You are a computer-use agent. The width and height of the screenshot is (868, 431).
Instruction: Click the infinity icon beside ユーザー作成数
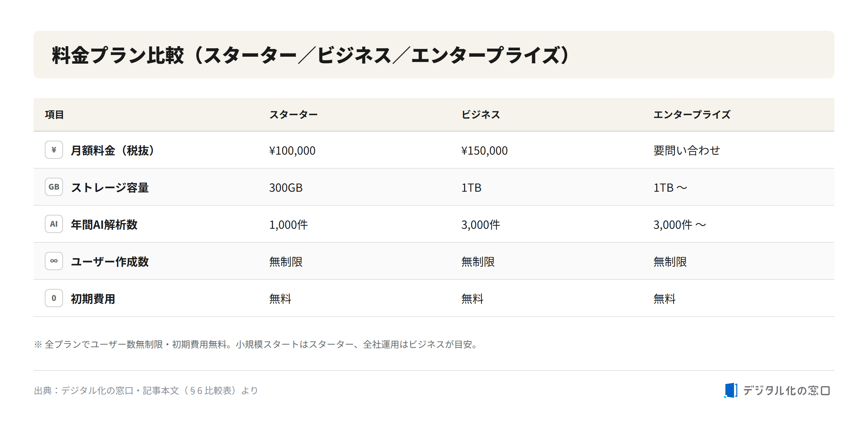click(x=54, y=261)
